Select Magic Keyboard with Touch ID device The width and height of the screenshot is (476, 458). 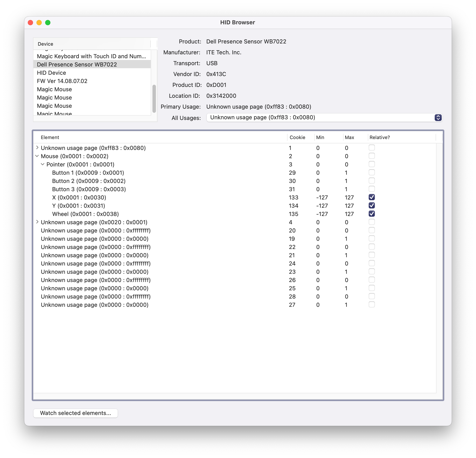pyautogui.click(x=92, y=56)
